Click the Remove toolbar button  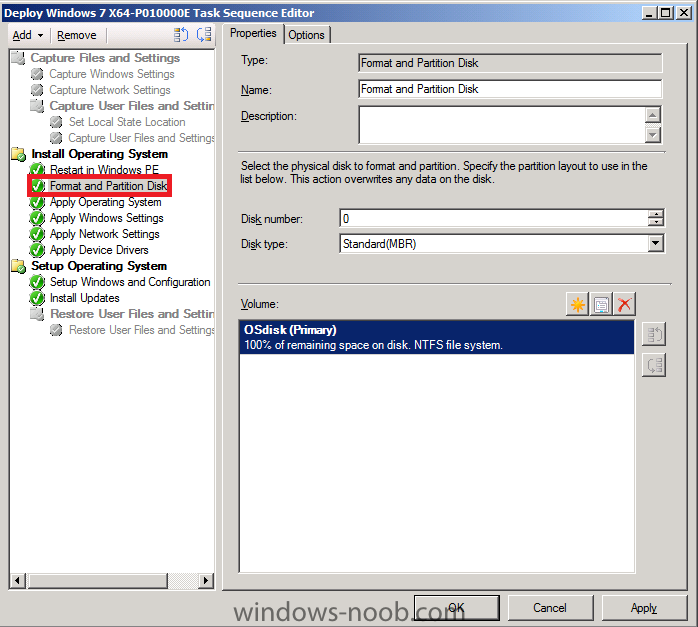pyautogui.click(x=77, y=35)
